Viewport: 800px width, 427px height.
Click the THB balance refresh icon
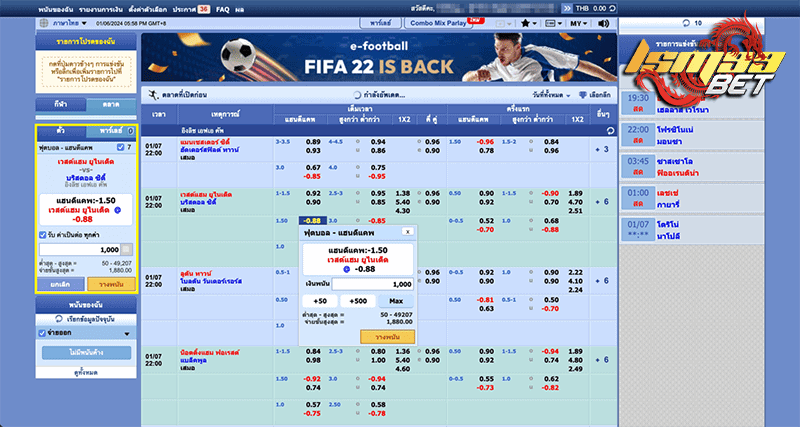coord(613,9)
